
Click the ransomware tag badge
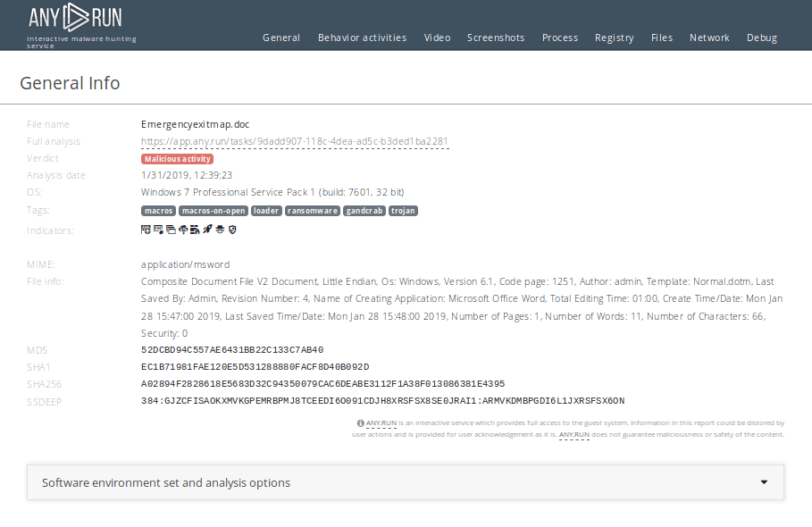313,211
